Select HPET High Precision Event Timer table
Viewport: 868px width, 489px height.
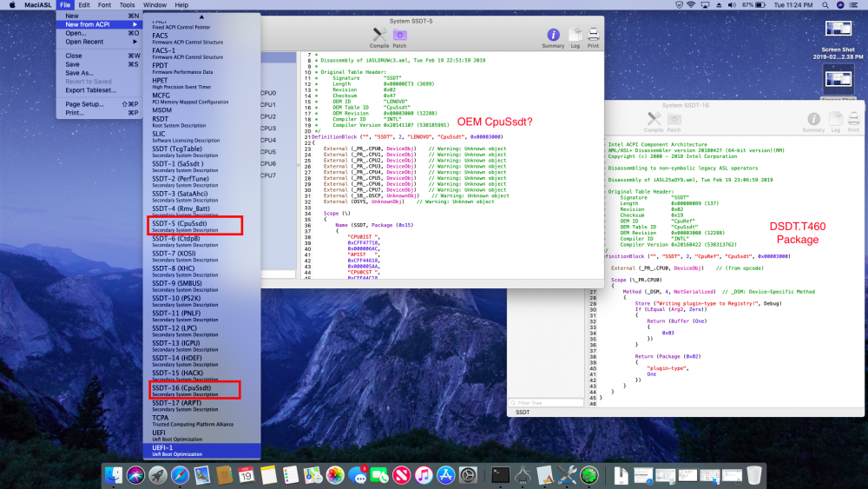point(201,83)
